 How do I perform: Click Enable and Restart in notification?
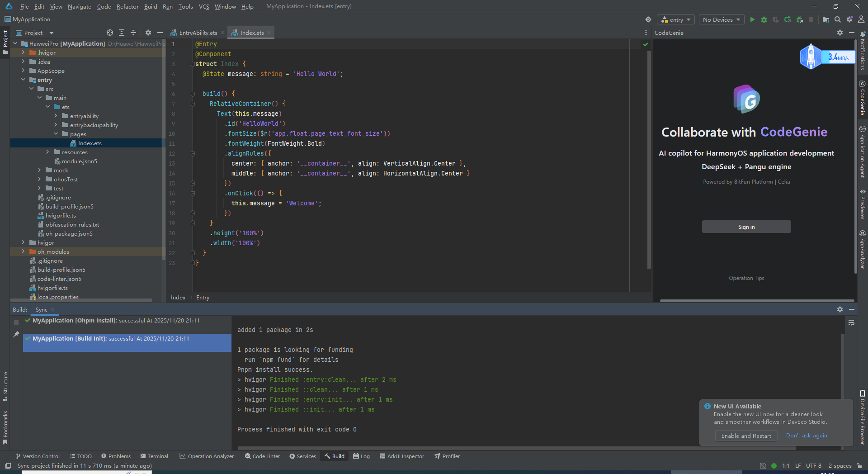[746, 436]
